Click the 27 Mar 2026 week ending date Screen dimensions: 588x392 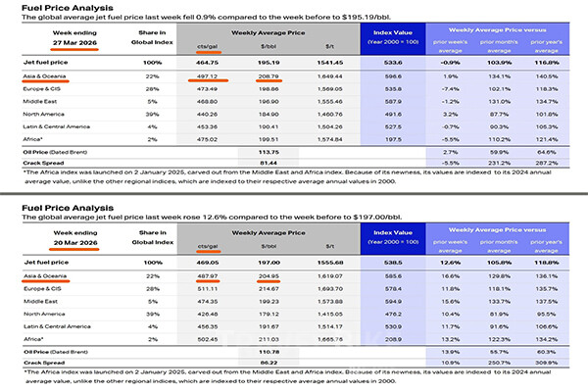tap(74, 43)
